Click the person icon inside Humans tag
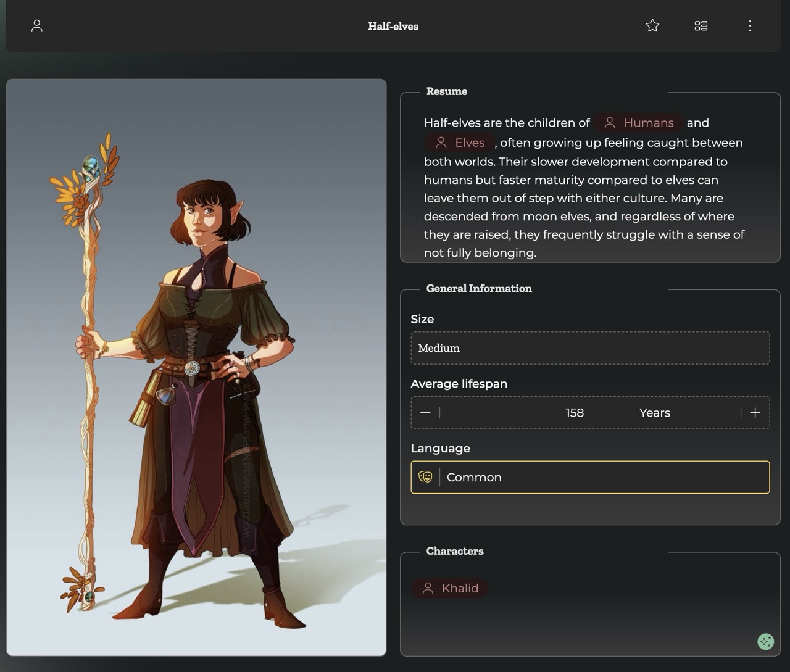Viewport: 790px width, 672px height. coord(610,123)
